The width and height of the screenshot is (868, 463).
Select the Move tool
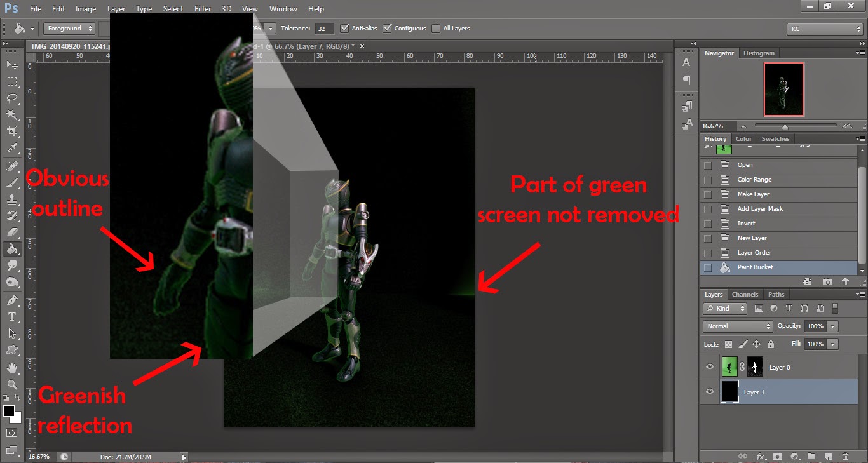pyautogui.click(x=13, y=64)
